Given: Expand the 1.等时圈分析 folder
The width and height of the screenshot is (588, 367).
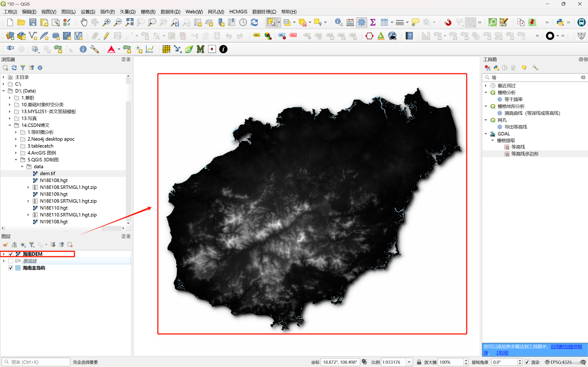Looking at the screenshot, I should [16, 132].
